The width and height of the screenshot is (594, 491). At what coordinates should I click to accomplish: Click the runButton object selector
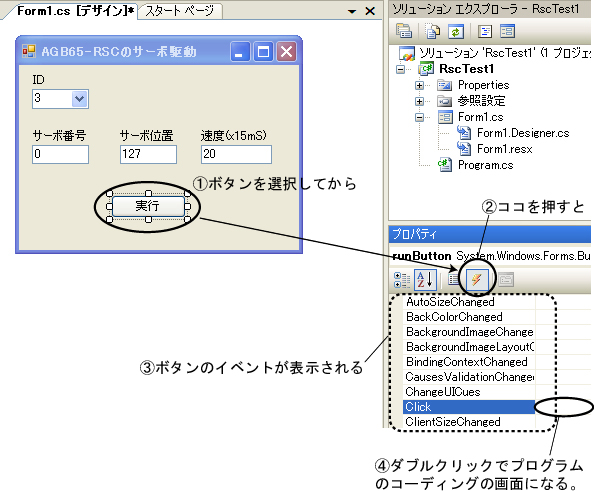click(491, 256)
